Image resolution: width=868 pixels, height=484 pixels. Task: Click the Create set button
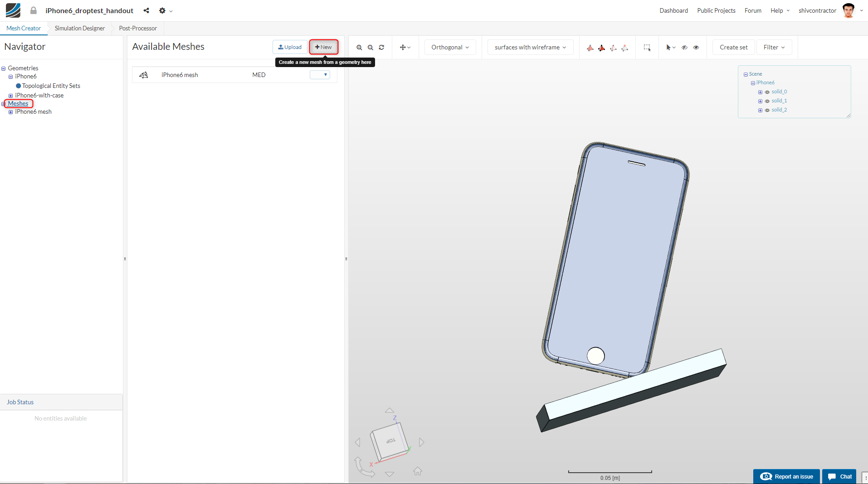pos(733,48)
